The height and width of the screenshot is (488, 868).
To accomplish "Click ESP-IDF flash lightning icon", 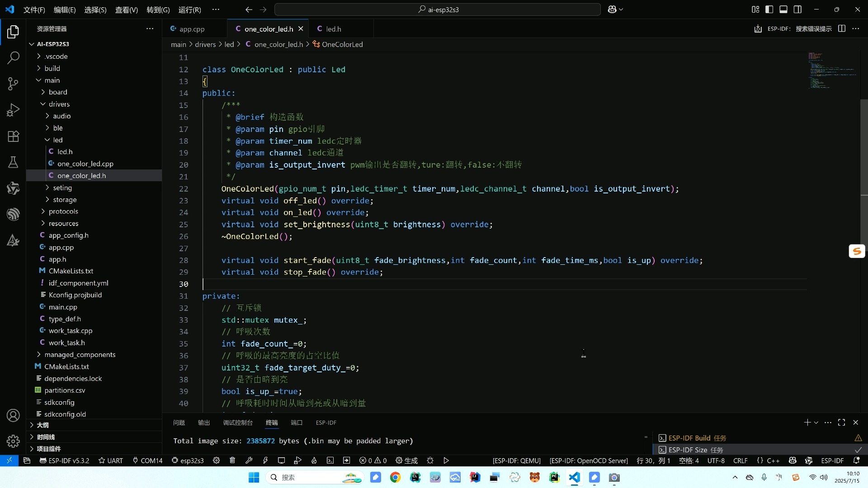I will pos(265,460).
